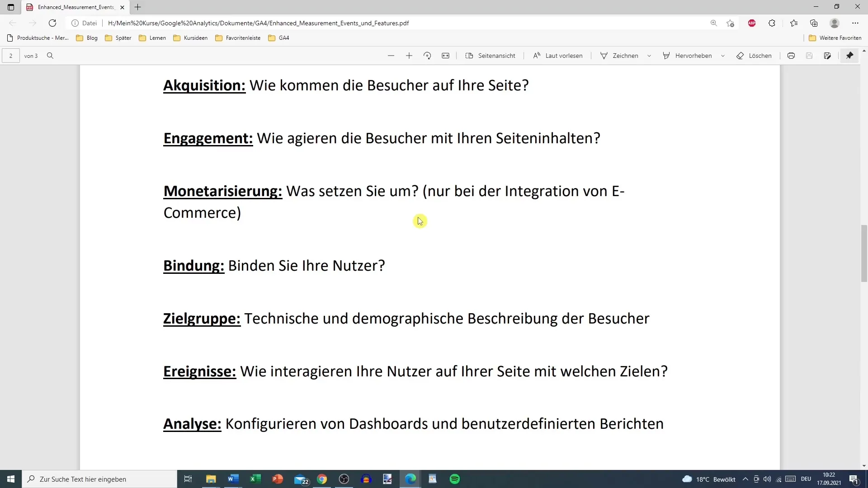Reload the page

[52, 23]
